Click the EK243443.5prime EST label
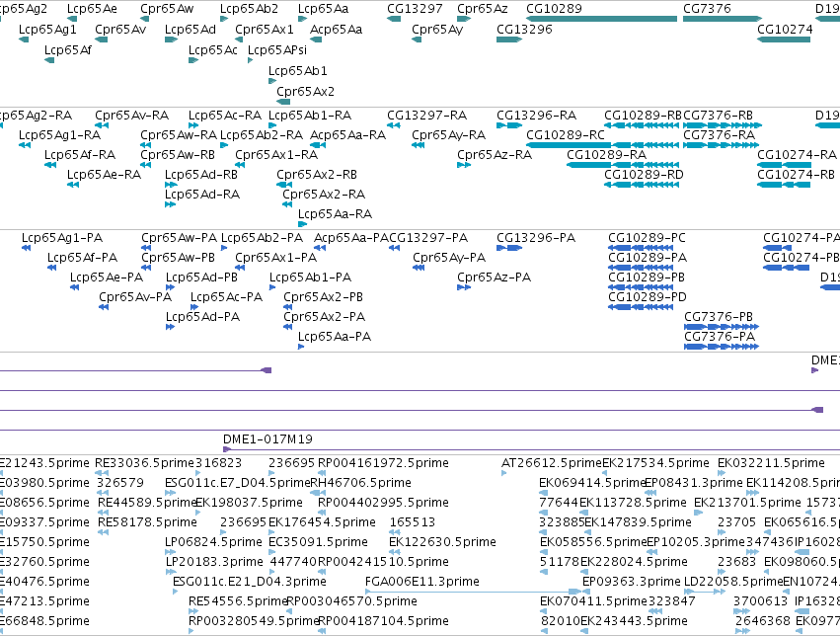The image size is (840, 636). 634,621
